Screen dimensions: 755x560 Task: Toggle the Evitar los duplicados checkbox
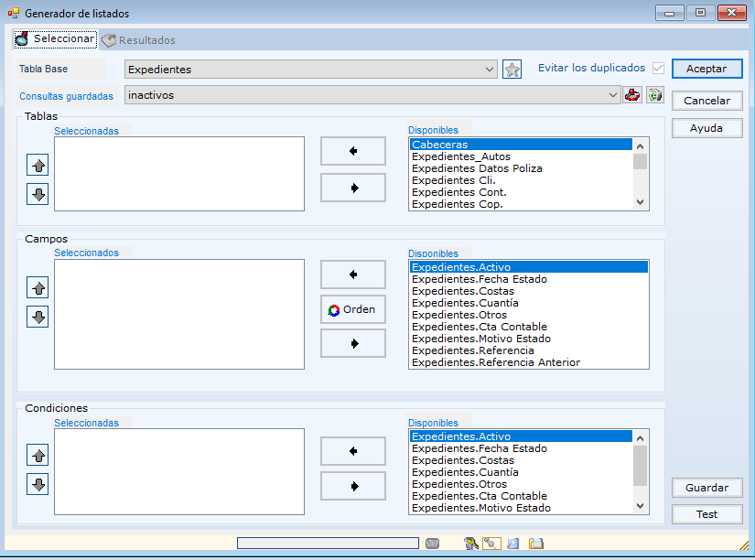(x=658, y=69)
